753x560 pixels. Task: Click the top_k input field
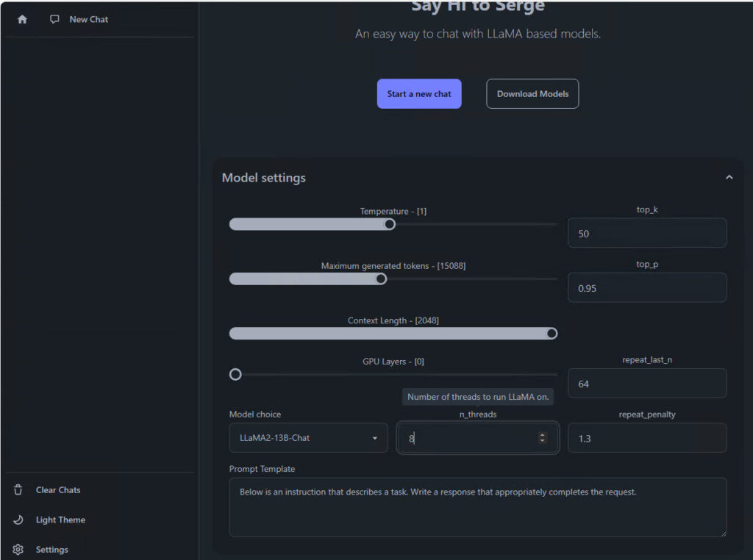pos(647,233)
